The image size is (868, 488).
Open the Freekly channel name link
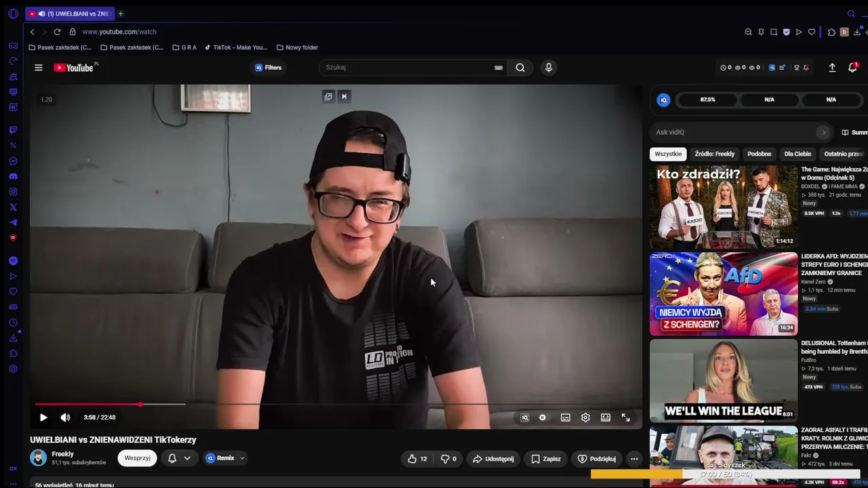pos(63,454)
